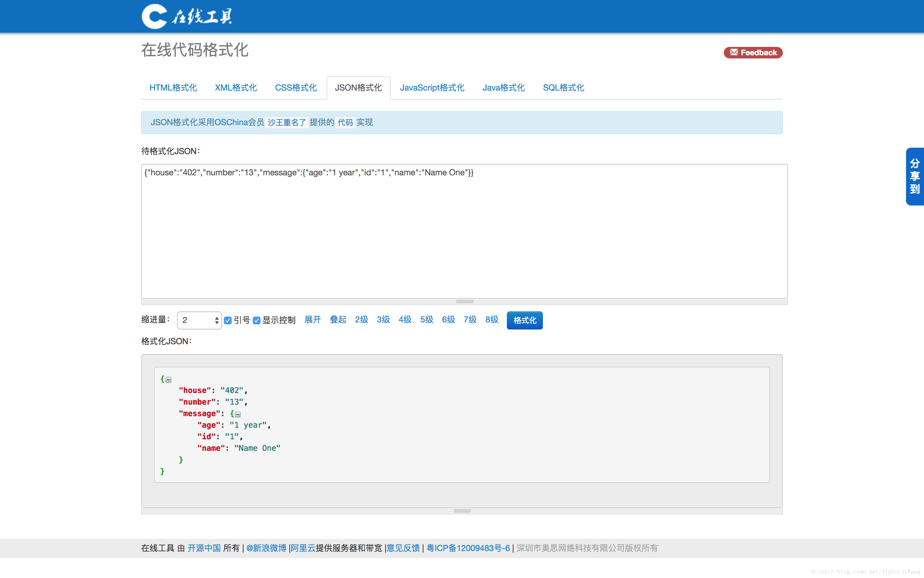Switch to the HTML格式化 tab
Image resolution: width=924 pixels, height=578 pixels.
click(x=173, y=88)
